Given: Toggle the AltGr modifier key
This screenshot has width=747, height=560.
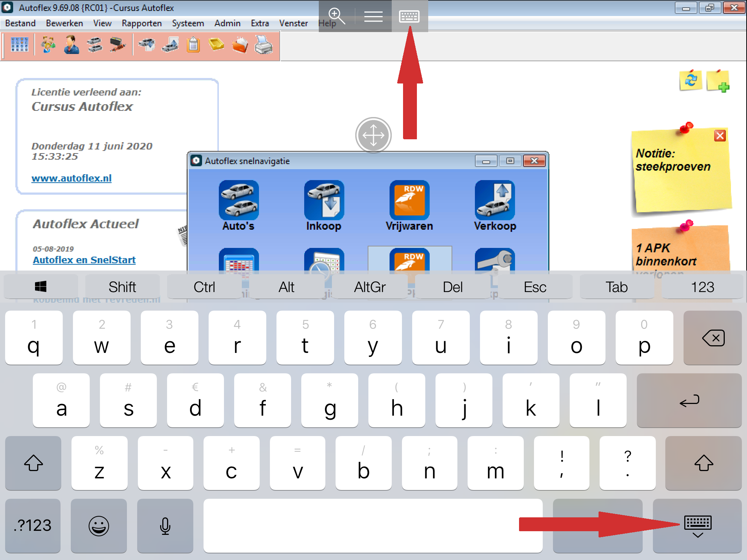Looking at the screenshot, I should point(369,287).
